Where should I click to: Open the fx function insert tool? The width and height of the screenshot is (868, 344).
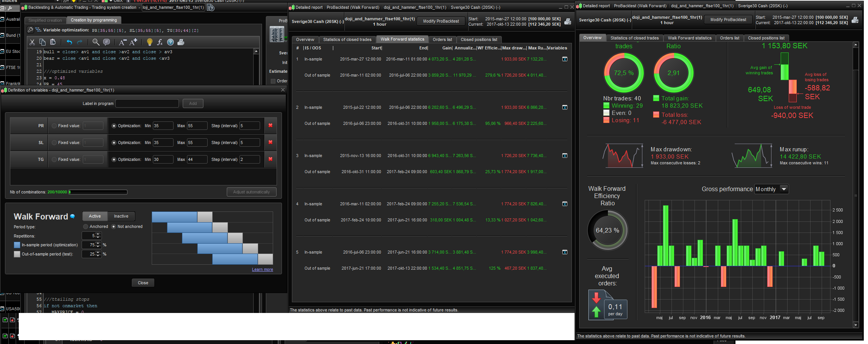160,42
